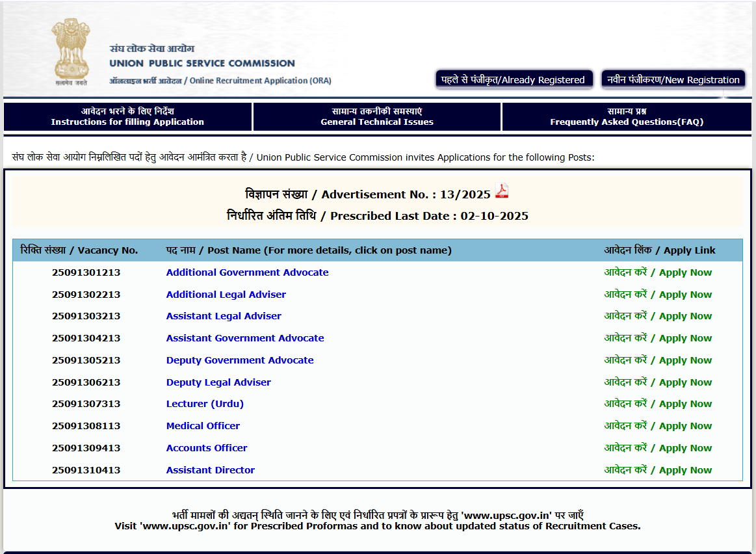Open Frequently Asked Questions (FAQ) menu

627,116
